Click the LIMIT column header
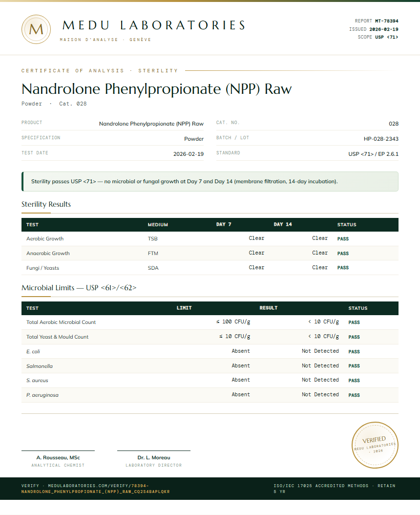Image resolution: width=420 pixels, height=515 pixels. pos(184,308)
